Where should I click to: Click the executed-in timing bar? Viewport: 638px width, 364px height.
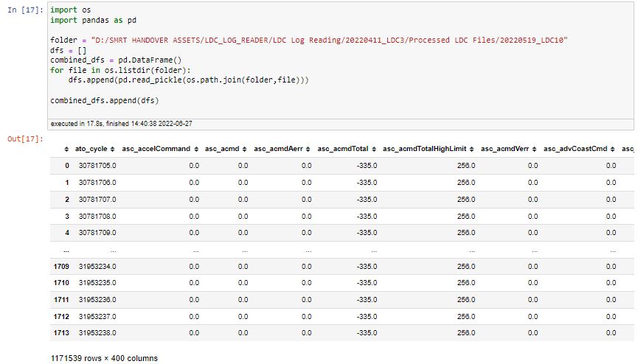pyautogui.click(x=341, y=124)
